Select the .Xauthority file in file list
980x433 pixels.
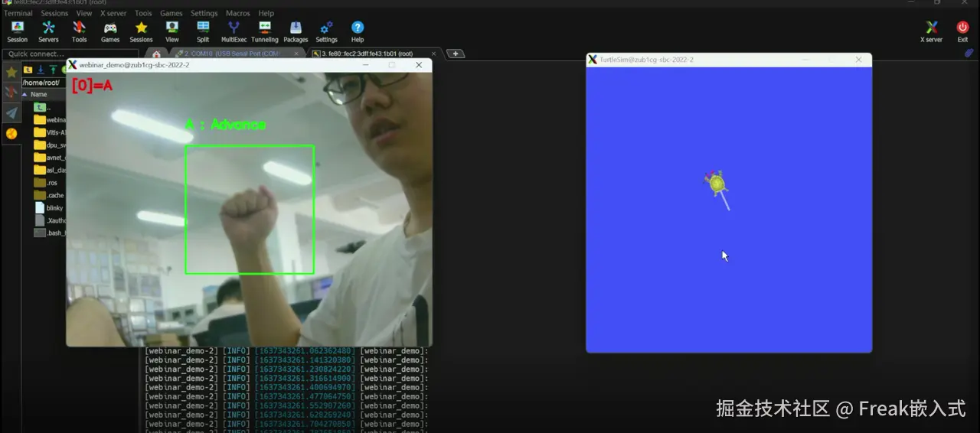point(50,220)
